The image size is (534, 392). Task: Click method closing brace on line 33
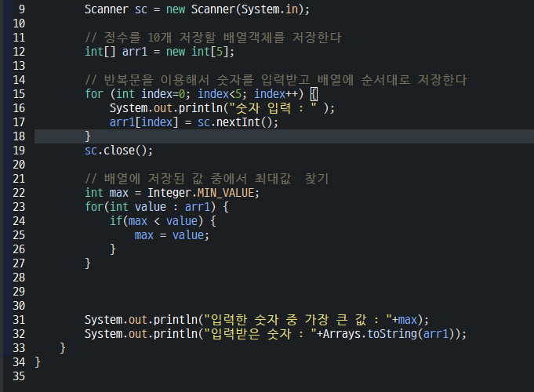coord(63,348)
